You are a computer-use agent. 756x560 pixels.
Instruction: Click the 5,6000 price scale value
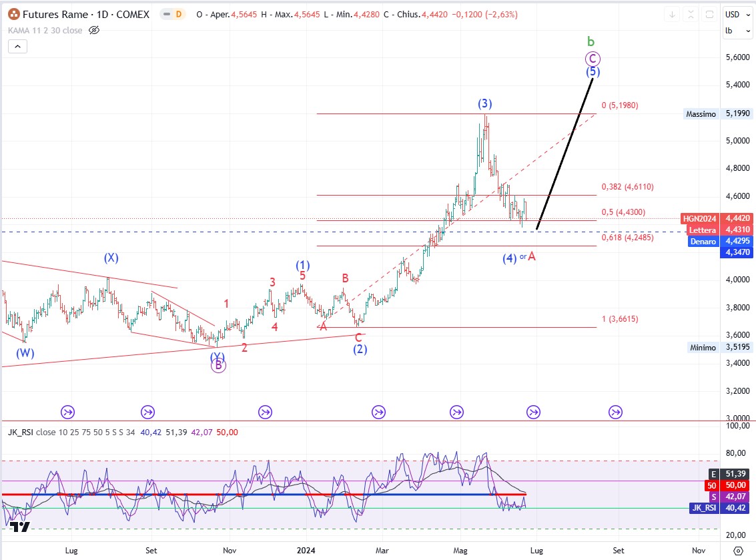pyautogui.click(x=738, y=57)
